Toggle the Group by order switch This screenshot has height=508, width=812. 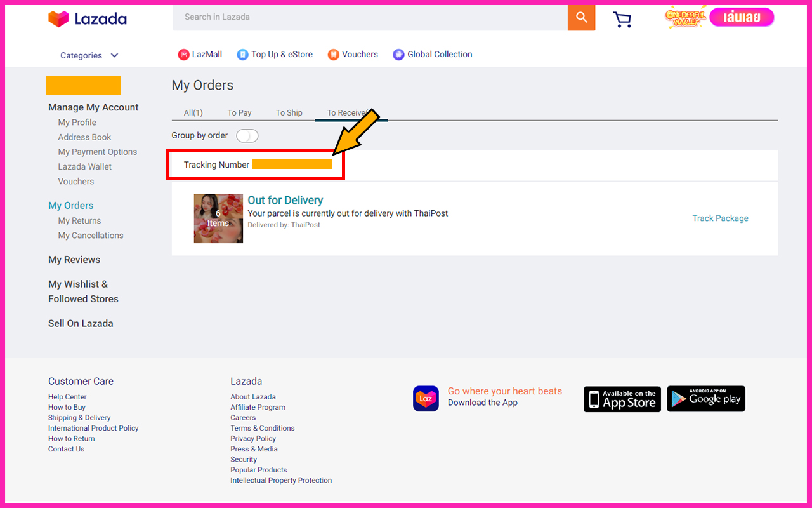pyautogui.click(x=247, y=136)
